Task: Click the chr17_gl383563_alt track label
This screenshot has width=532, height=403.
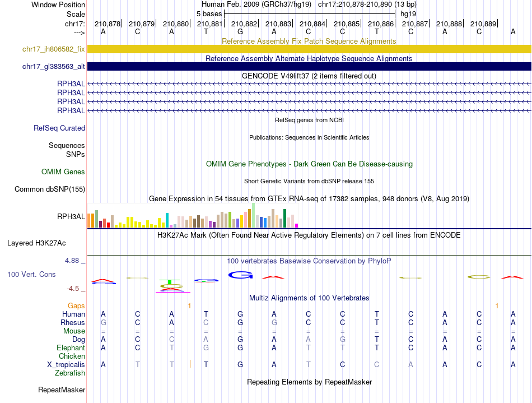Action: (x=53, y=66)
